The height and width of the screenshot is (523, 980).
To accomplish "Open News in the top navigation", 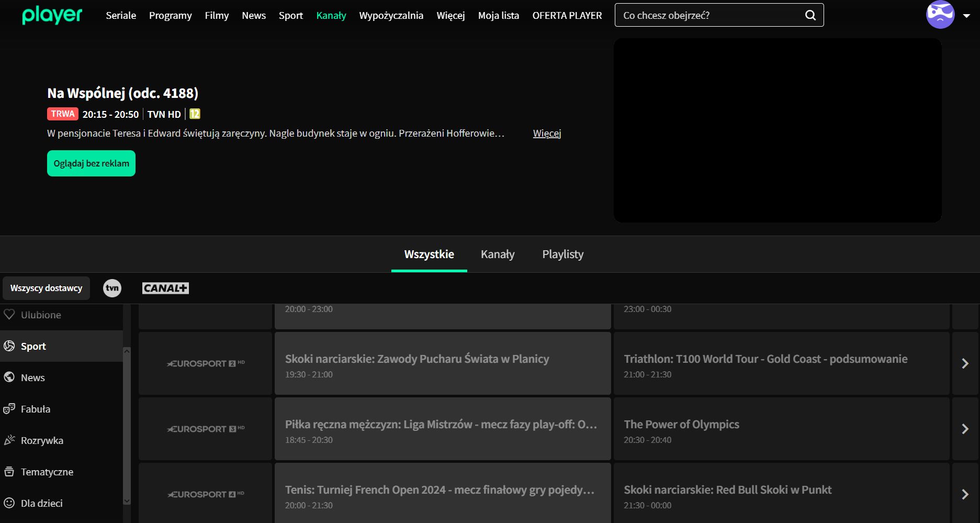I will 254,16.
